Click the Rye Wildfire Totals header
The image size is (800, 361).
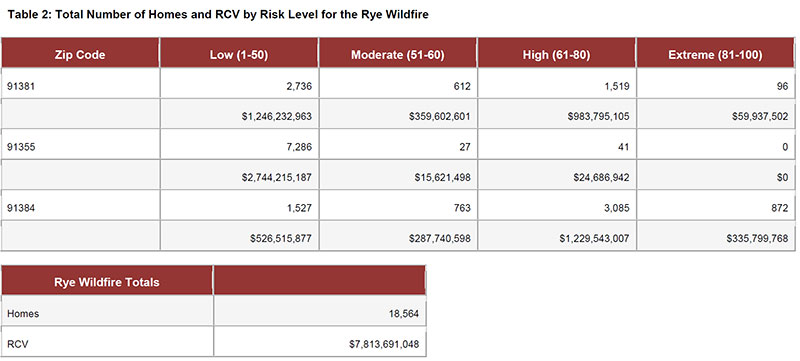point(107,280)
